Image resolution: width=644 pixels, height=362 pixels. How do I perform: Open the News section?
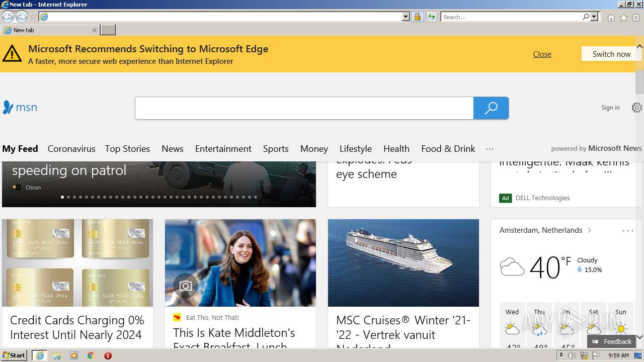coord(173,148)
